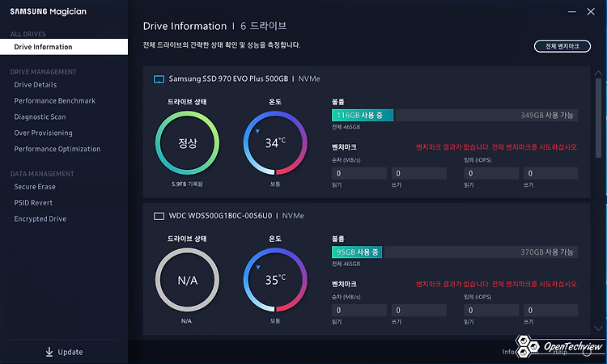Click the Update download icon
The image size is (607, 364).
point(49,352)
